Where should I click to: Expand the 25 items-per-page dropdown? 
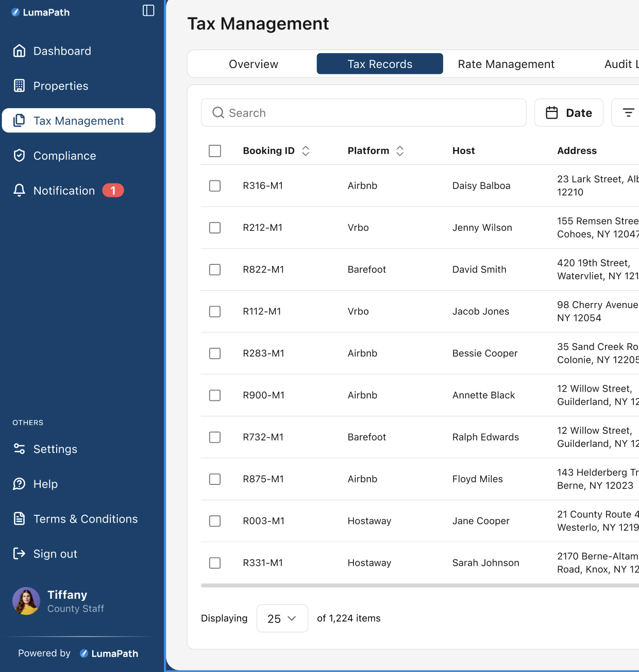(x=282, y=618)
